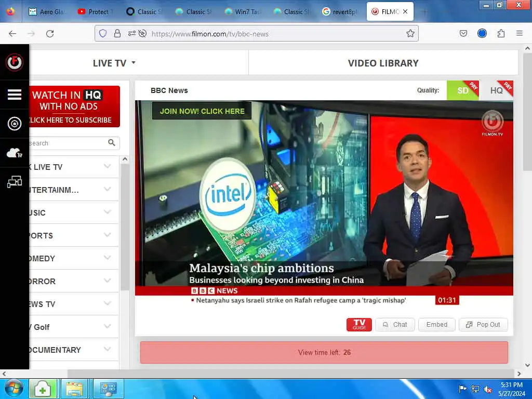Click the muted volume tray icon
Screen dimensions: 532x399
(x=488, y=389)
